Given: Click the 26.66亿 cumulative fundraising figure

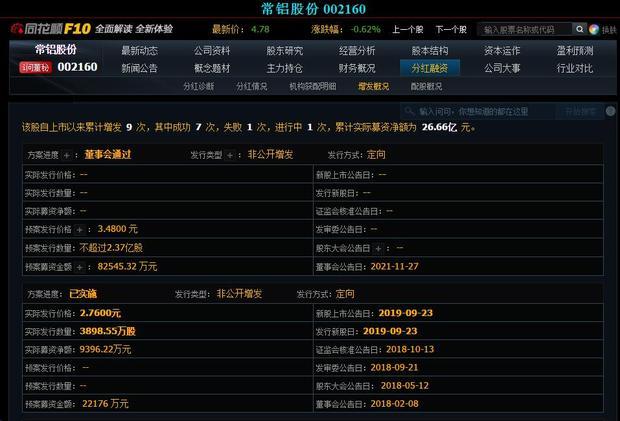Looking at the screenshot, I should (x=440, y=127).
